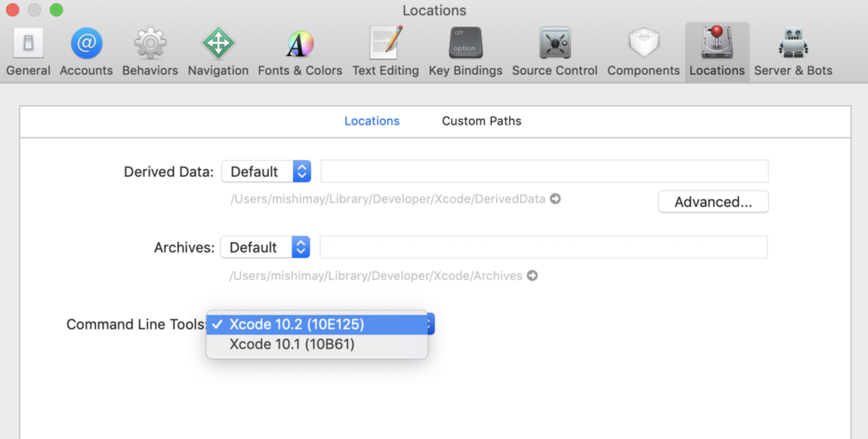
Task: Click the Advanced... button
Action: pos(713,202)
